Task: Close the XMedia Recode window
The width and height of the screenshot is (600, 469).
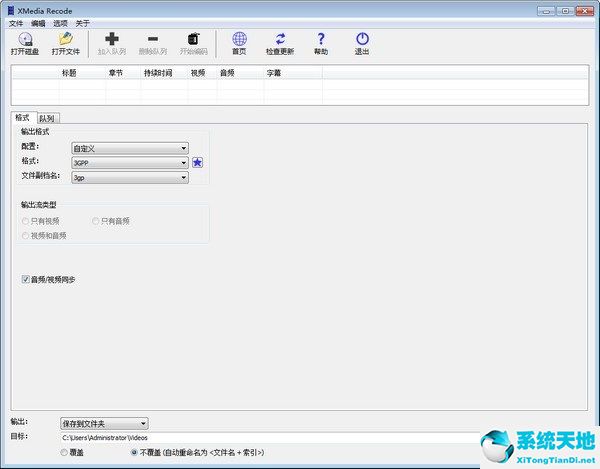Action: (x=584, y=11)
